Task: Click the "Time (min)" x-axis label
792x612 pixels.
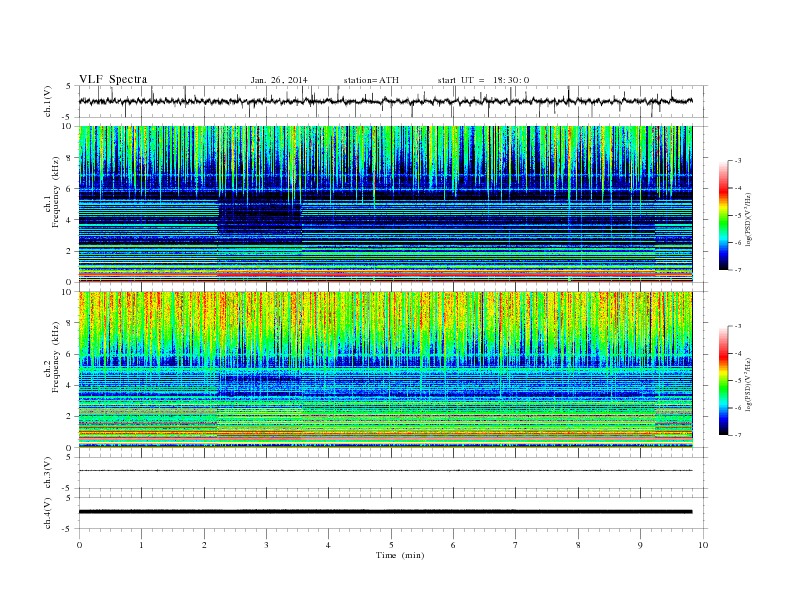Action: (400, 555)
